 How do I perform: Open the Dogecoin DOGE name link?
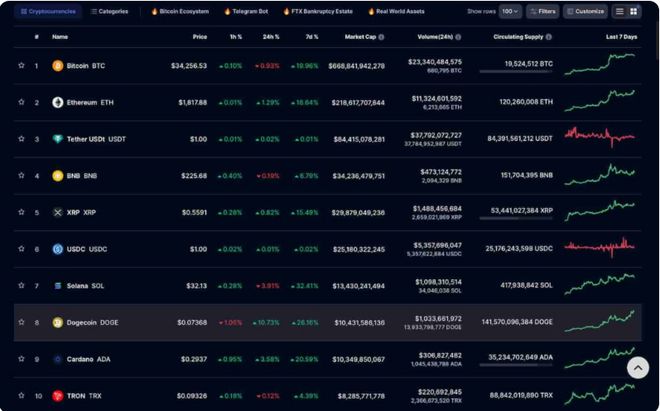(93, 323)
